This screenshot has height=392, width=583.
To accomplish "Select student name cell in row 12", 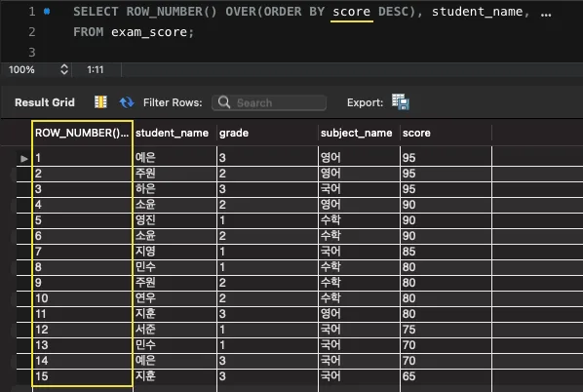I will 175,330.
